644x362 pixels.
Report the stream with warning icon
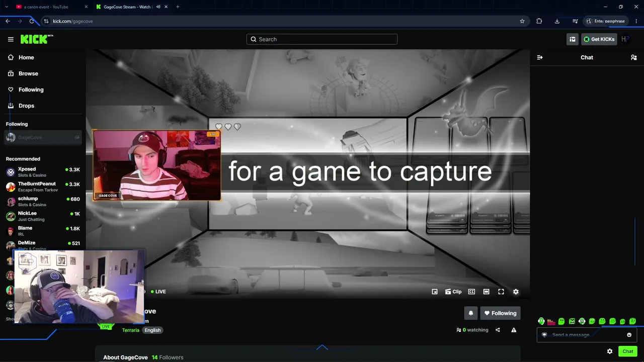514,330
